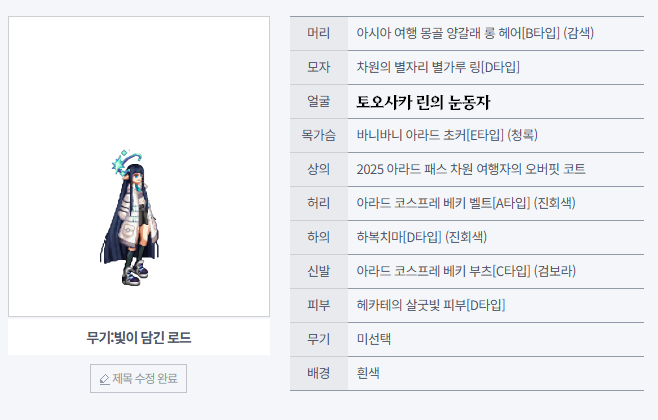
Task: Select the 머리 row hair item text
Action: tap(475, 33)
